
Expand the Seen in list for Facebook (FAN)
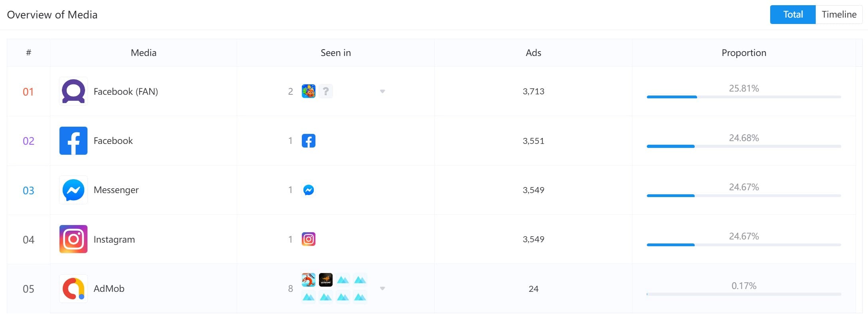[382, 92]
